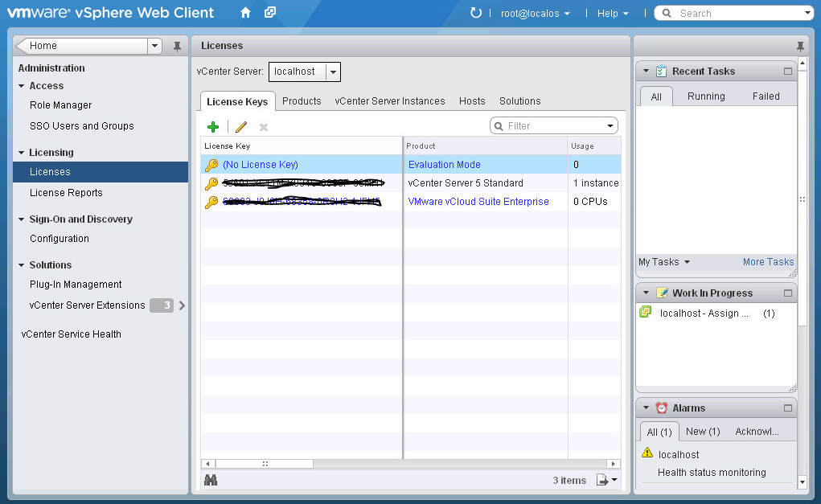Click the Alarms clock icon
Screen dimensions: 821x504
click(x=662, y=408)
